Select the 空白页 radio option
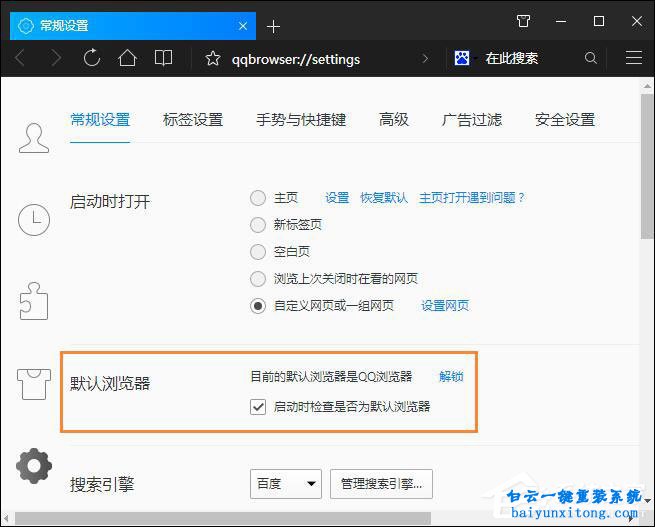 click(258, 252)
